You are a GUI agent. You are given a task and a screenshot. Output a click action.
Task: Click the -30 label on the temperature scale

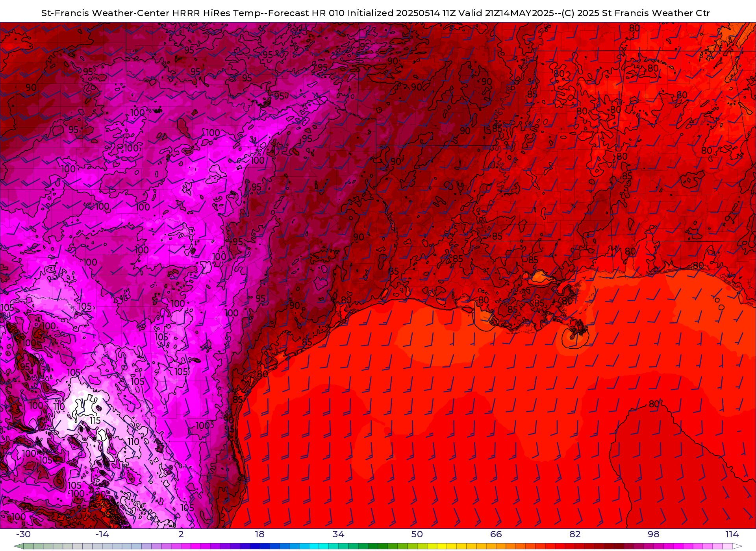click(23, 534)
